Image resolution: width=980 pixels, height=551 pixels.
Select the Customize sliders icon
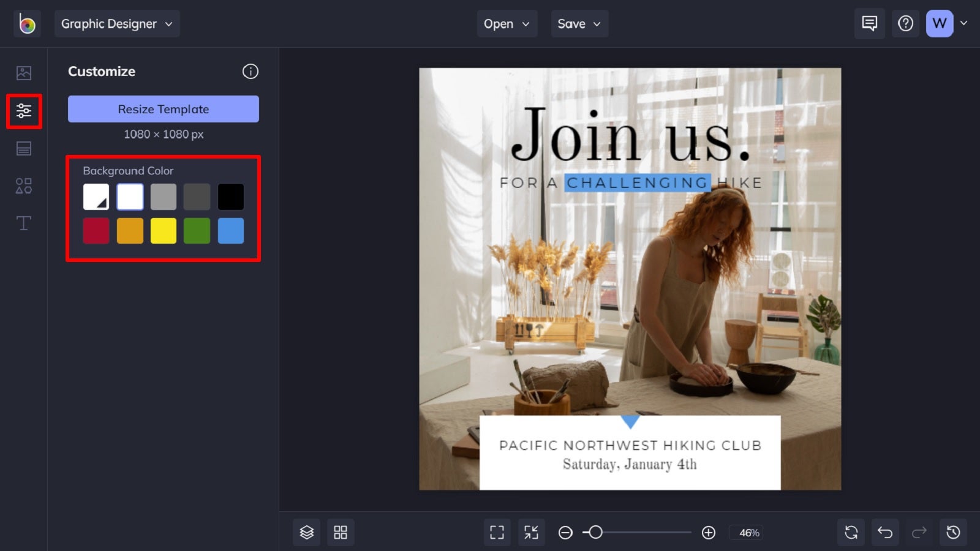tap(23, 111)
